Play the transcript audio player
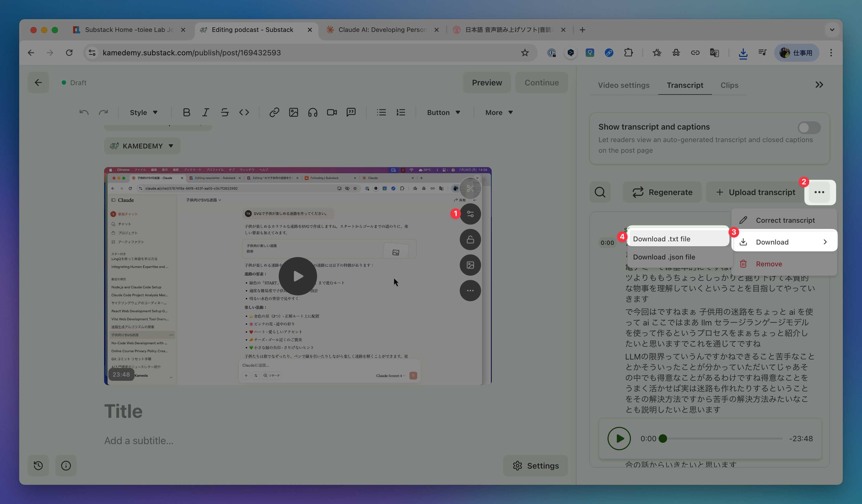Viewport: 862px width, 504px height. [x=619, y=438]
